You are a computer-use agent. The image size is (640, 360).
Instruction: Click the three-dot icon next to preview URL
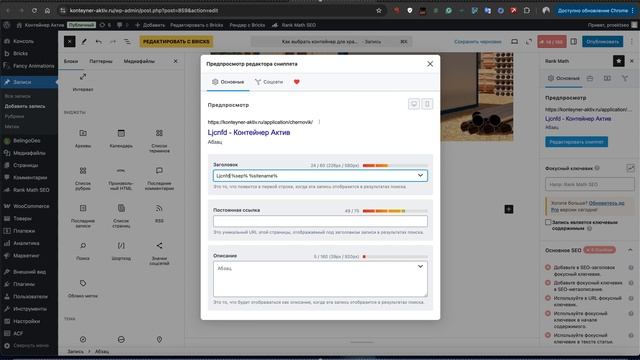point(319,122)
